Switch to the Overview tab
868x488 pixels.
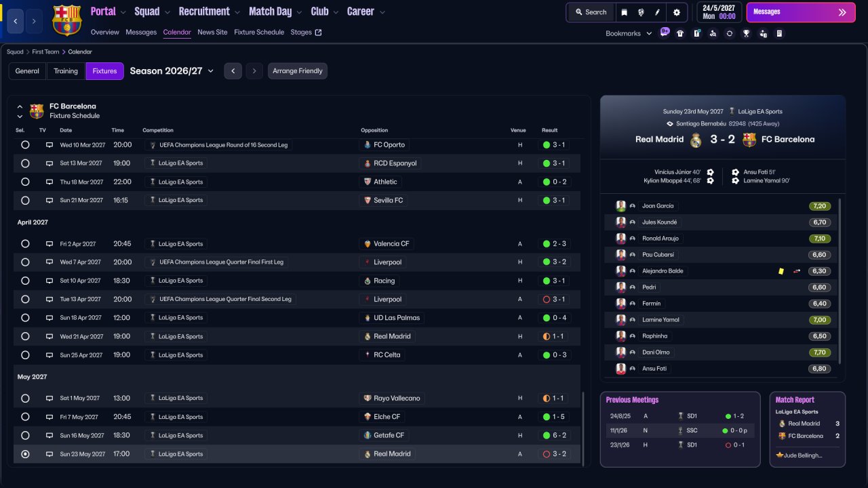point(104,33)
